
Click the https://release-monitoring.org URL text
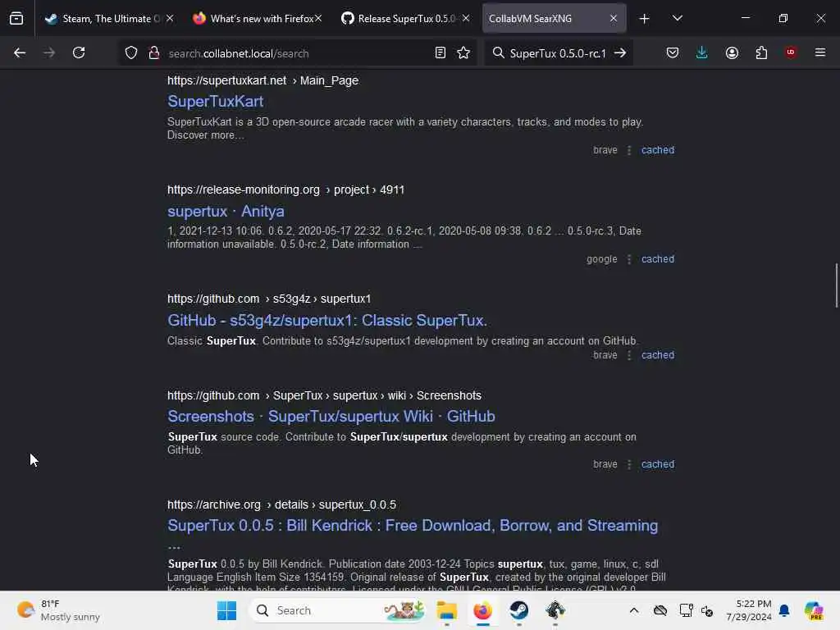click(x=243, y=189)
